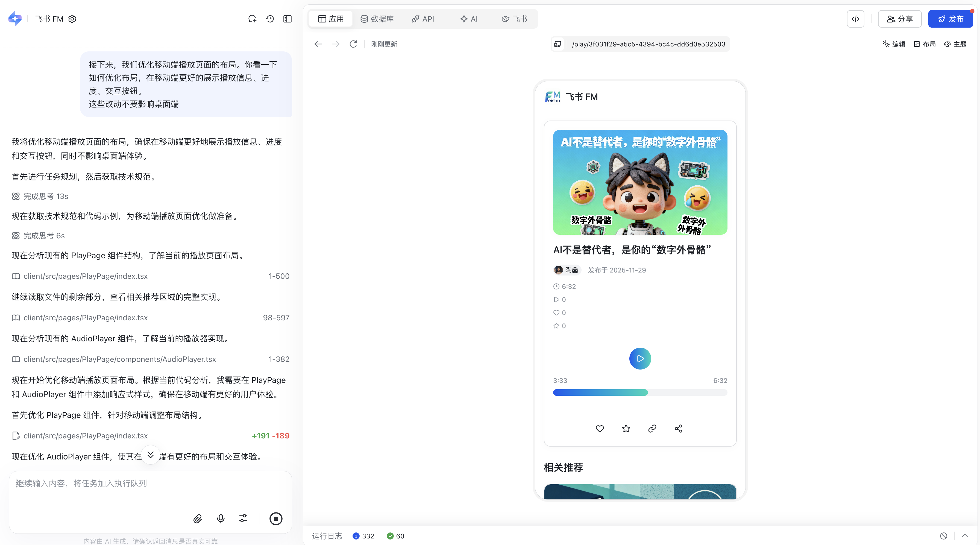Click the scroll-to-bottom chevron button
This screenshot has height=545, width=980.
(x=151, y=455)
